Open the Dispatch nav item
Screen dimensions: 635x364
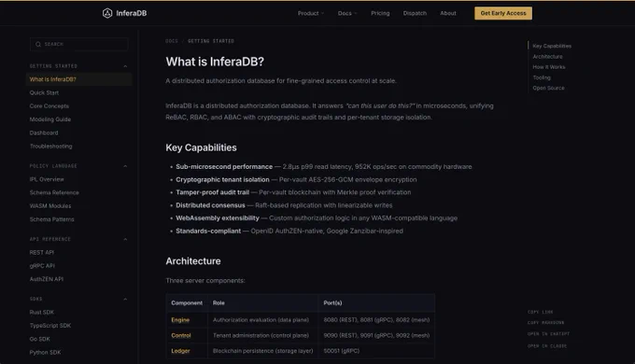pos(415,13)
